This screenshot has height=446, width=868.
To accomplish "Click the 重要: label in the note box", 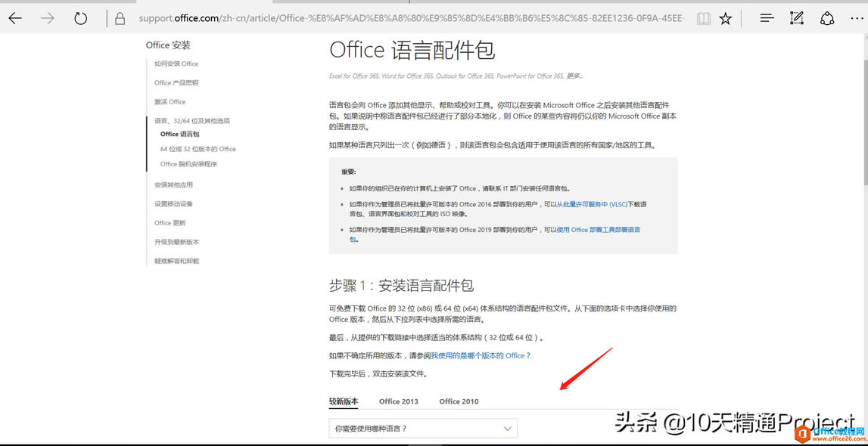I will tap(349, 172).
